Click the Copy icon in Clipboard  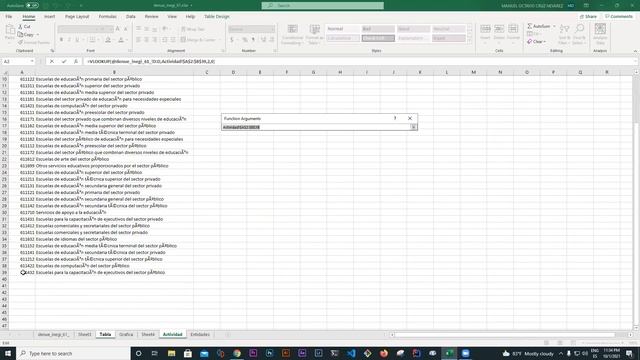(20, 35)
